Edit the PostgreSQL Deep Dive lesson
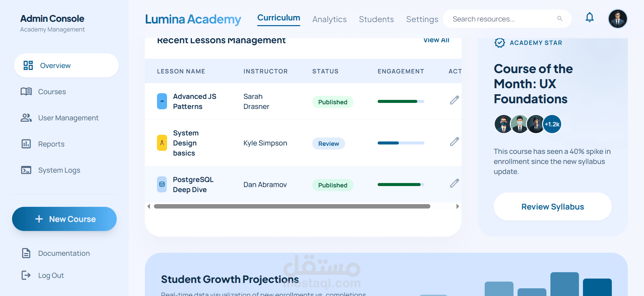Screen dimensions: 644x296 tap(454, 183)
